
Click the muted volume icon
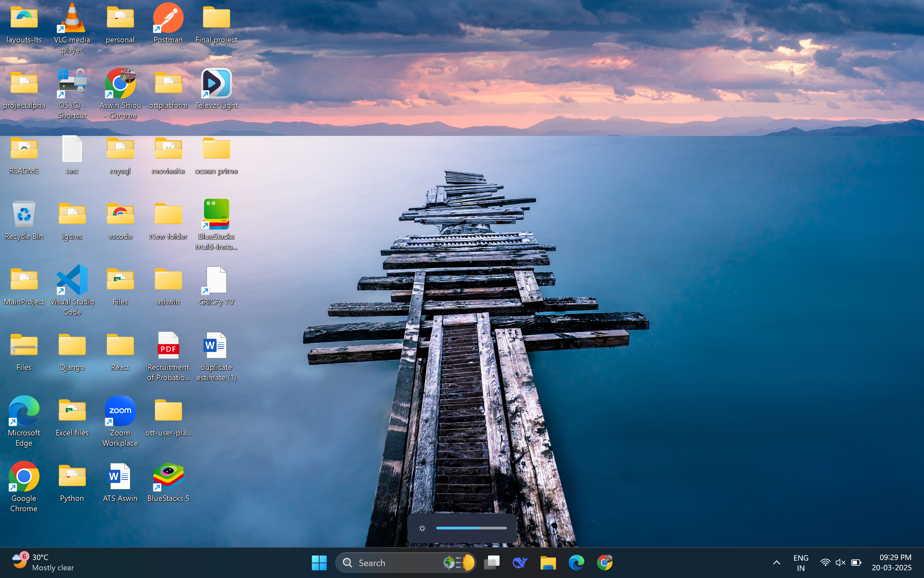click(840, 563)
